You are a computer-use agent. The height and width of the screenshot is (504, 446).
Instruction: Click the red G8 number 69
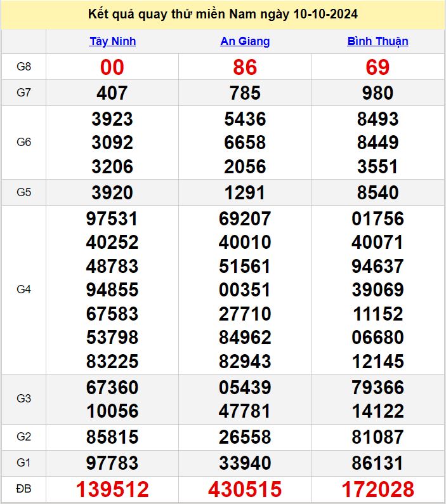[377, 67]
